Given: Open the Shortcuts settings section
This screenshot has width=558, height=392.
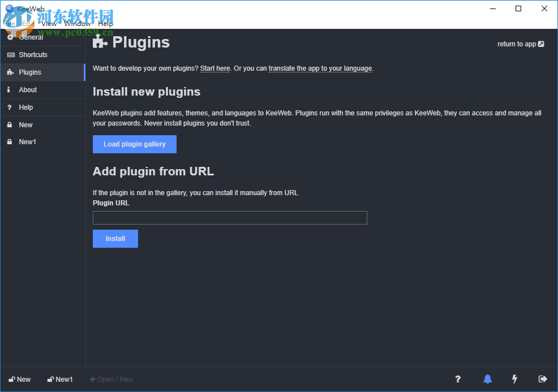Looking at the screenshot, I should 33,55.
